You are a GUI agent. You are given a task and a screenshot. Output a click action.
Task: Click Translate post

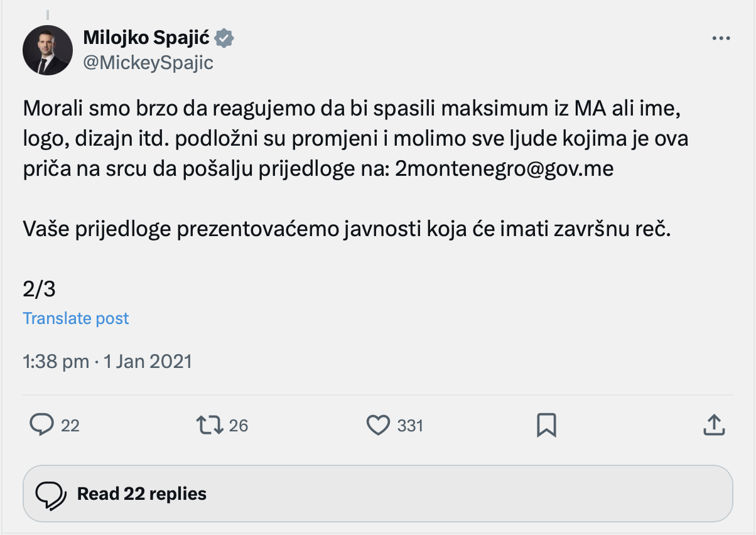(76, 318)
